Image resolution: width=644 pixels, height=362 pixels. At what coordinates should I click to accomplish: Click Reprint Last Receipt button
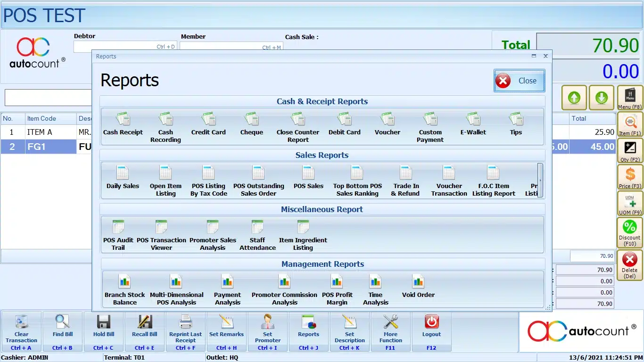click(186, 332)
